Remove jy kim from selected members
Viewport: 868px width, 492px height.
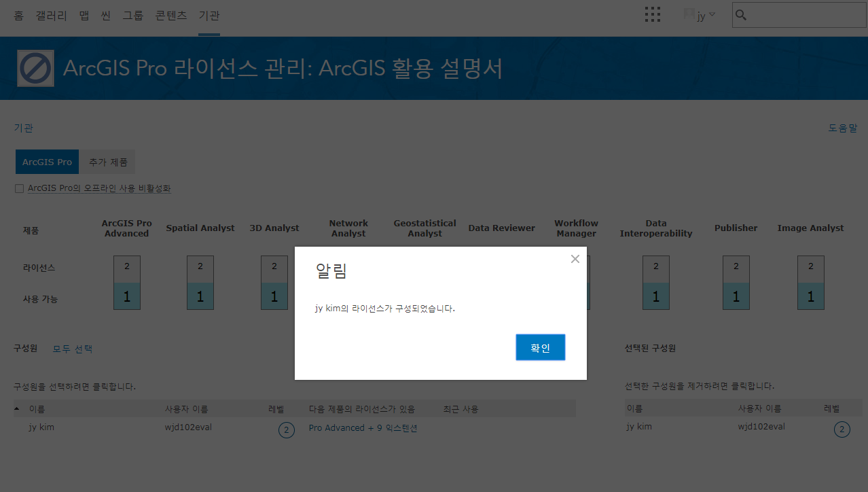pyautogui.click(x=639, y=427)
